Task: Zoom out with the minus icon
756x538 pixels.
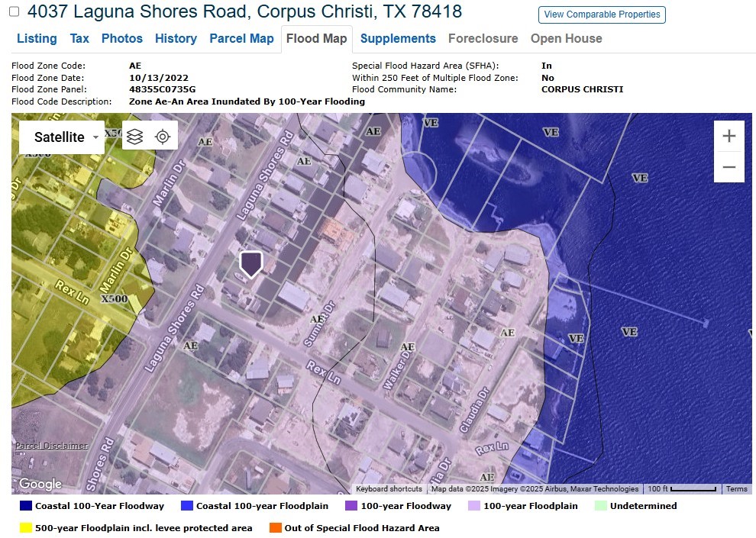Action: (729, 166)
